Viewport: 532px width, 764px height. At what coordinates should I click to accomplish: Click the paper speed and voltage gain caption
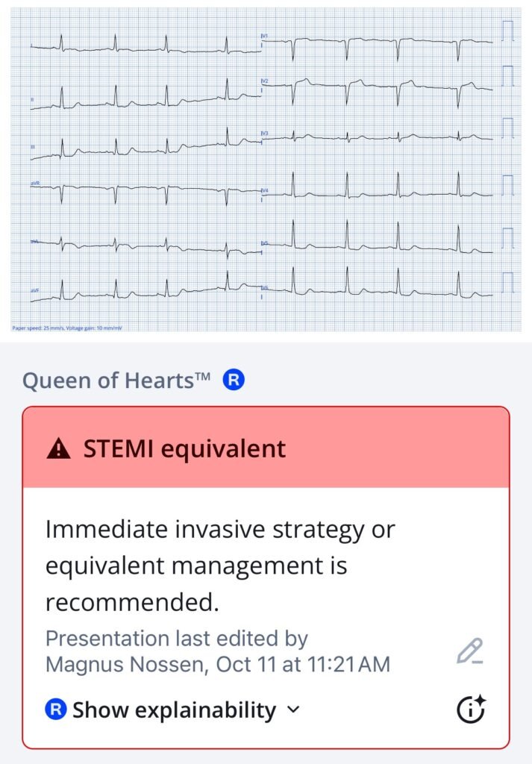pyautogui.click(x=67, y=328)
